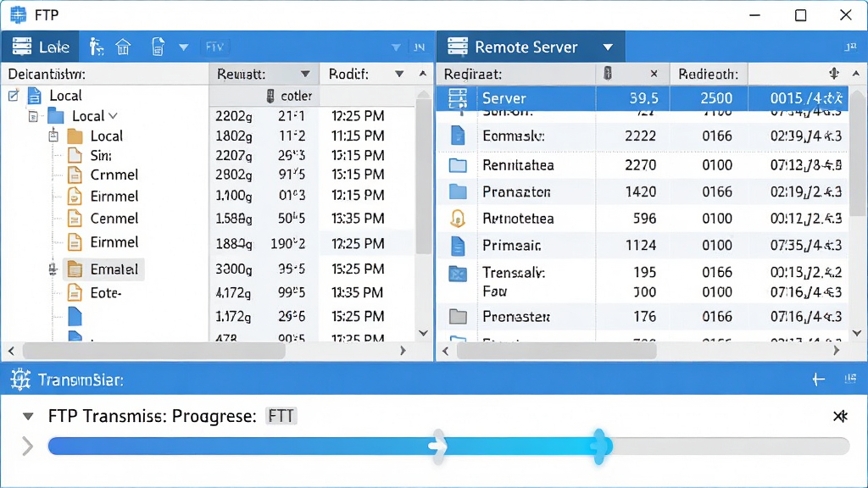Click the folder icon next to Trensaalv:

pyautogui.click(x=458, y=274)
